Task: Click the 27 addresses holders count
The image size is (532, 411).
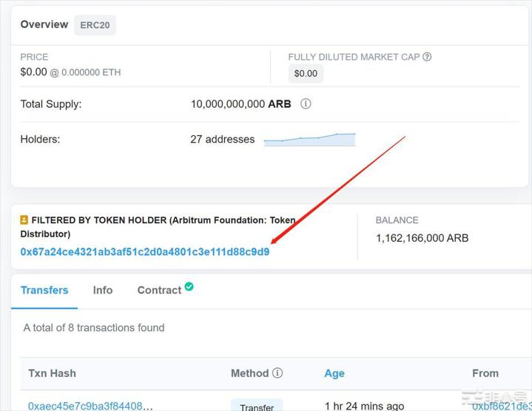Action: pos(222,139)
